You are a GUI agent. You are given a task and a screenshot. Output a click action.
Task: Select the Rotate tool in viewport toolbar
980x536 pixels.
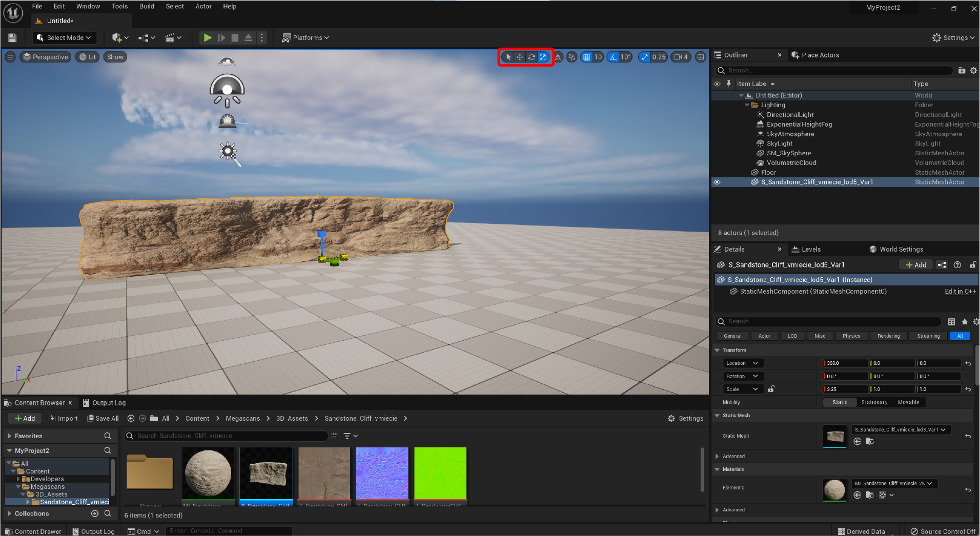pos(532,57)
